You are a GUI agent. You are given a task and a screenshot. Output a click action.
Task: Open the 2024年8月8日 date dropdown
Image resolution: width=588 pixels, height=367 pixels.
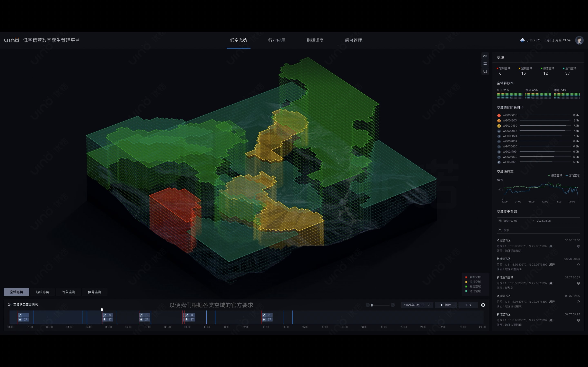(417, 305)
